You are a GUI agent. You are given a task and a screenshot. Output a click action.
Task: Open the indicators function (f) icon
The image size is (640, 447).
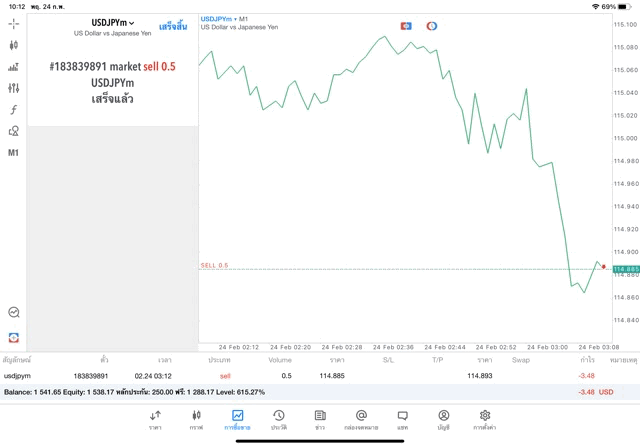pyautogui.click(x=13, y=109)
